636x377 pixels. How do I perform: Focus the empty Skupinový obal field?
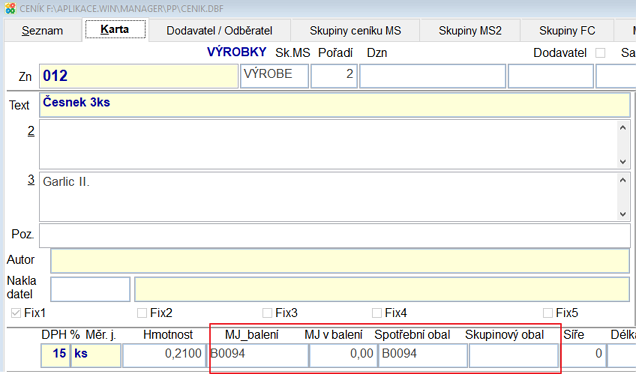[514, 355]
